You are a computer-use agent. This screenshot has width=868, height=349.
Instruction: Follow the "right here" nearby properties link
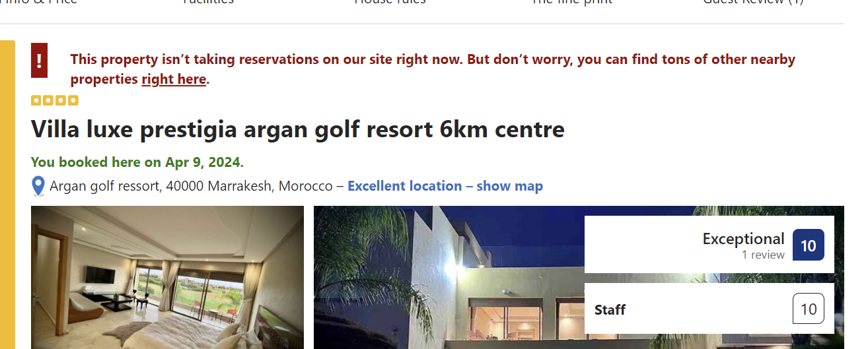174,79
